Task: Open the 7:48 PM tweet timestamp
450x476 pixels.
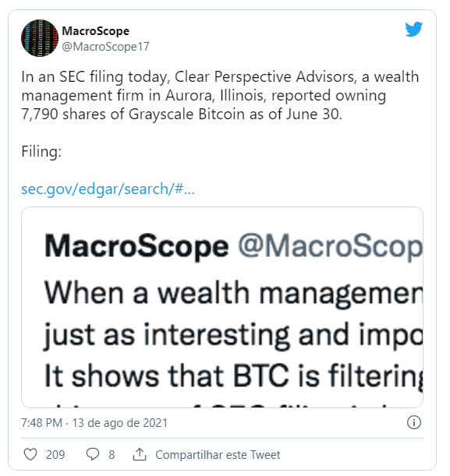Action: 94,422
